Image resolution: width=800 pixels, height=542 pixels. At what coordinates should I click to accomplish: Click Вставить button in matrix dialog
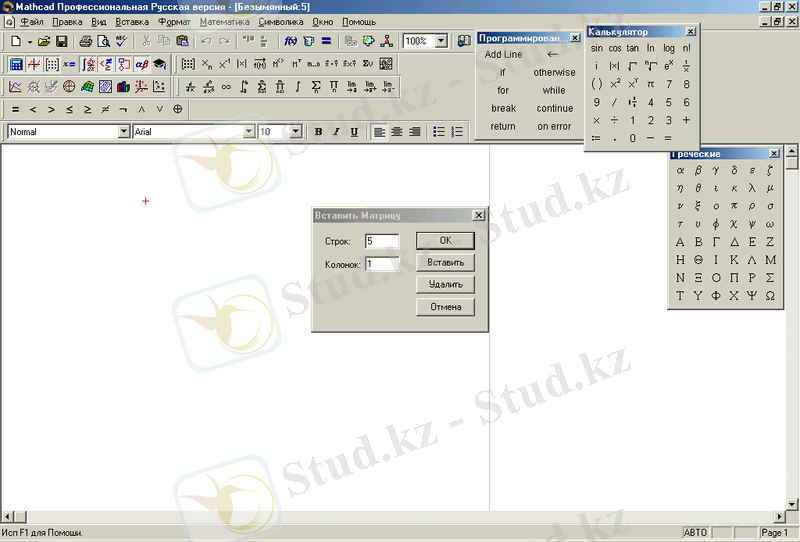coord(445,262)
